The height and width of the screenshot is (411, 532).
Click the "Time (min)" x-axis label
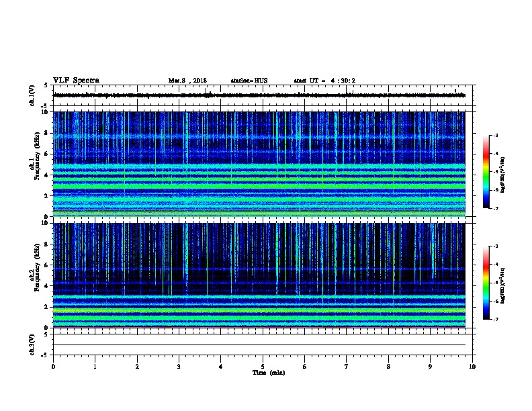(x=269, y=373)
